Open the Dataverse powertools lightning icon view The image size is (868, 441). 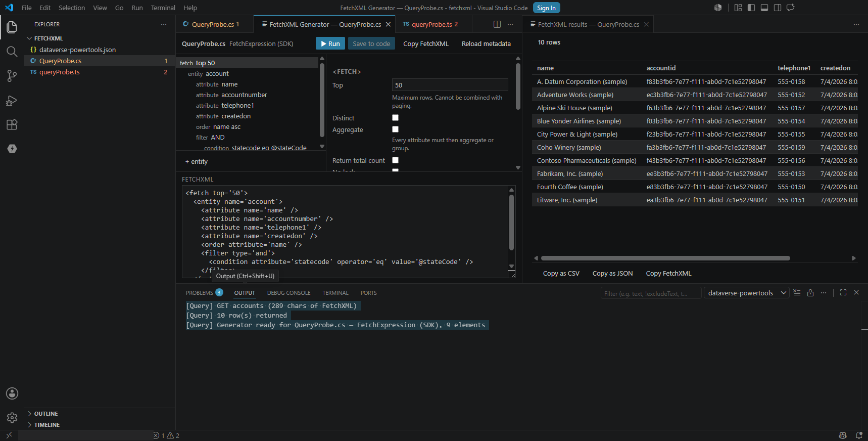(x=12, y=149)
